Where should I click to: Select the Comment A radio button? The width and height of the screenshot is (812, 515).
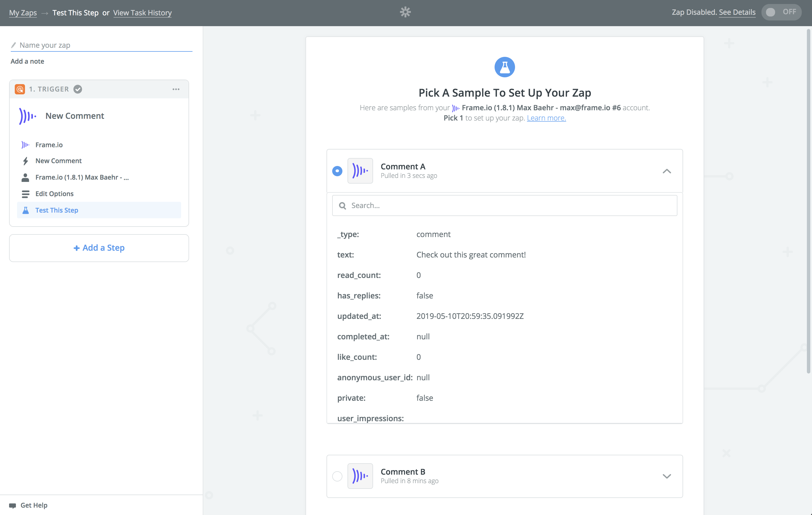click(x=337, y=171)
